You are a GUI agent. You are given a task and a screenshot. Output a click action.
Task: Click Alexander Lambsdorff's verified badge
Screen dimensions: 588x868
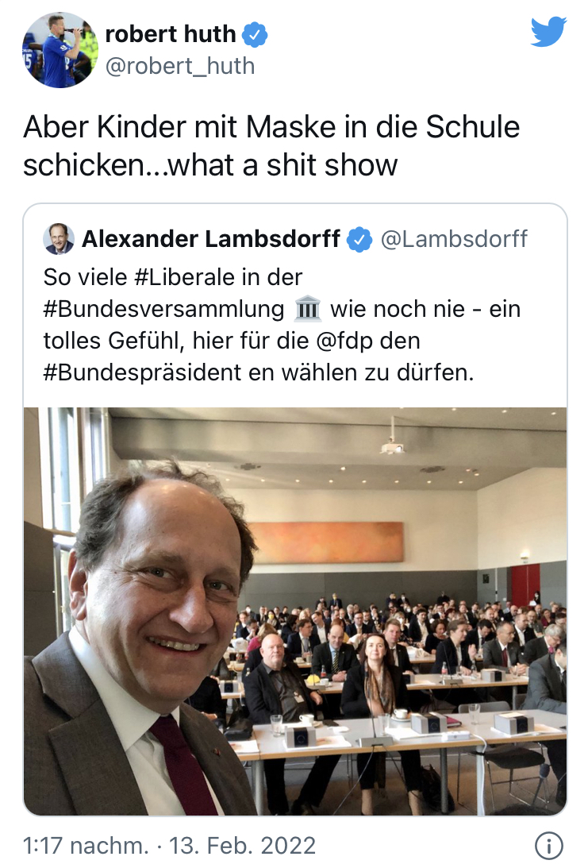[x=359, y=240]
